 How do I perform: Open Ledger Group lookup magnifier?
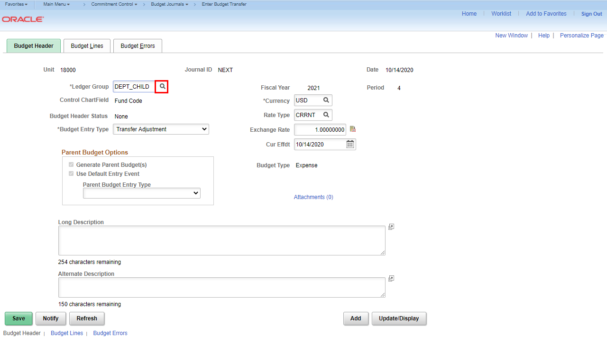coord(162,87)
